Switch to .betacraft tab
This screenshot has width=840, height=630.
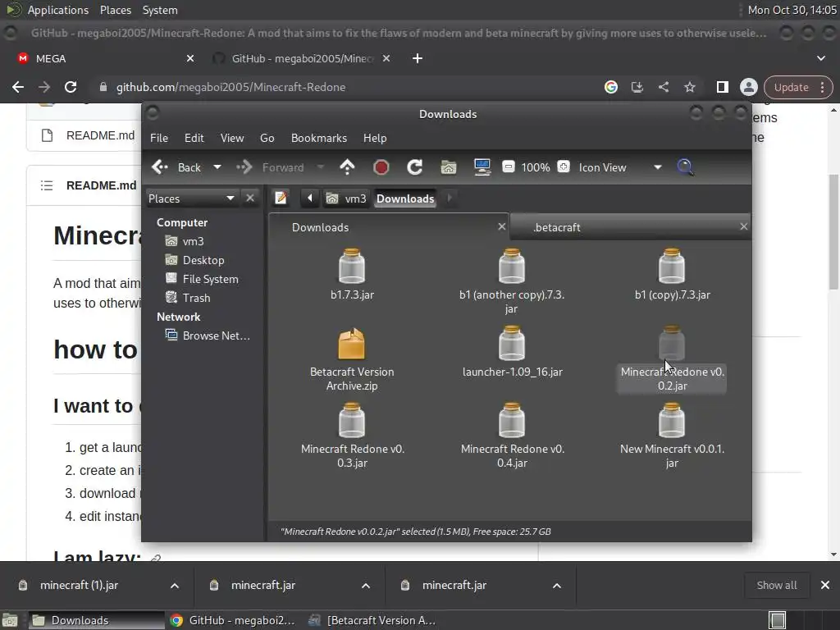point(629,227)
